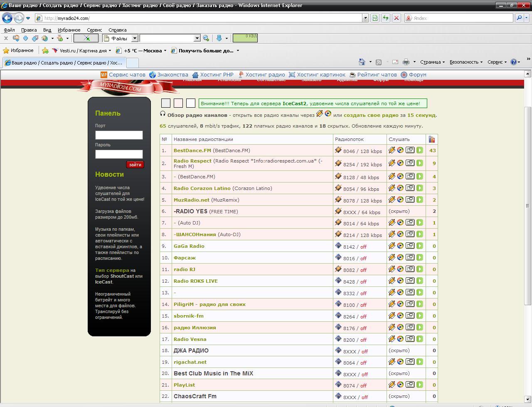Play Radio Respect in Windows Media Player

click(x=400, y=163)
